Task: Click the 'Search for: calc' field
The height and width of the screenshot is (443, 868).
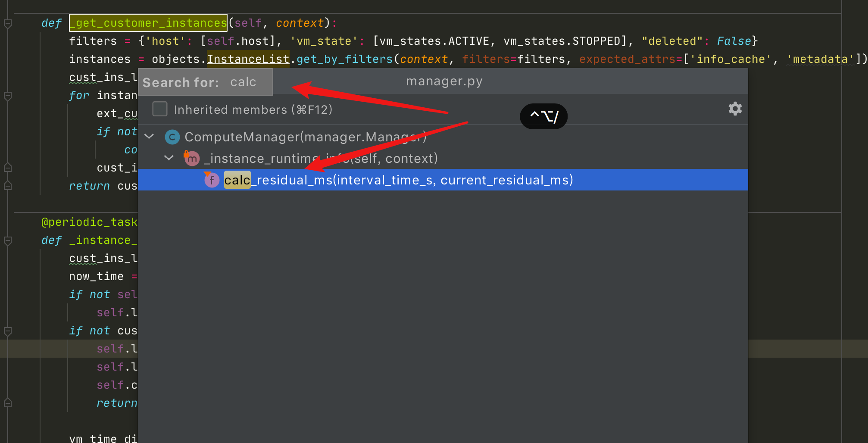Action: [x=205, y=82]
